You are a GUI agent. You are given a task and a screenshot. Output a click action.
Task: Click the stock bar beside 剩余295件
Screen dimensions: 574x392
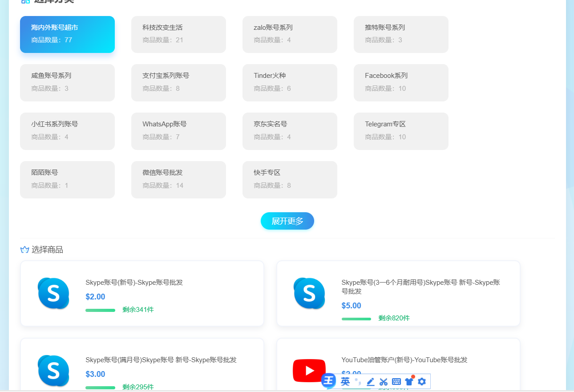pos(100,388)
